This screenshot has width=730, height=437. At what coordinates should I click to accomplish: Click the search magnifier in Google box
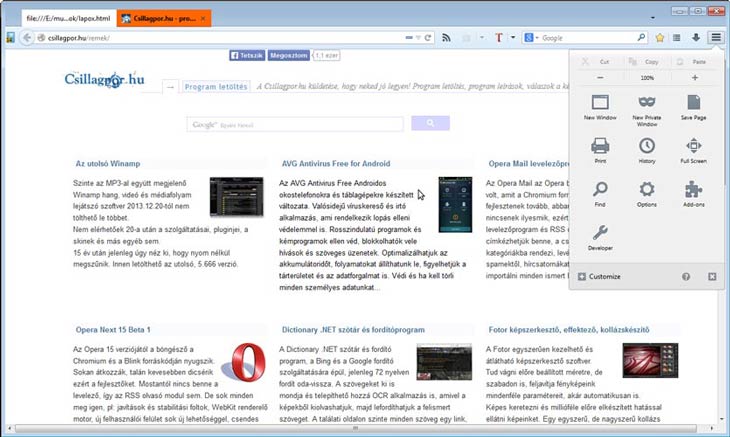coord(641,37)
